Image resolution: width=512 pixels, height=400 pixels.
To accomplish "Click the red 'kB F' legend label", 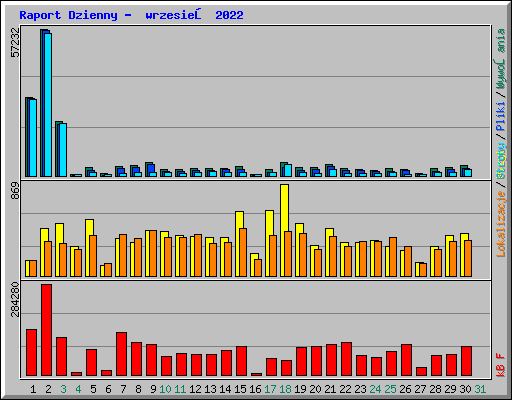I will (500, 365).
